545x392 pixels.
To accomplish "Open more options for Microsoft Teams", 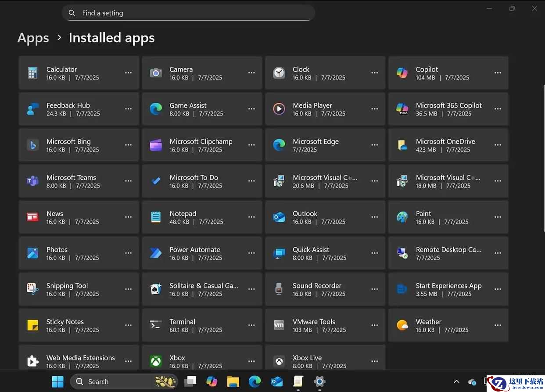I will point(128,181).
